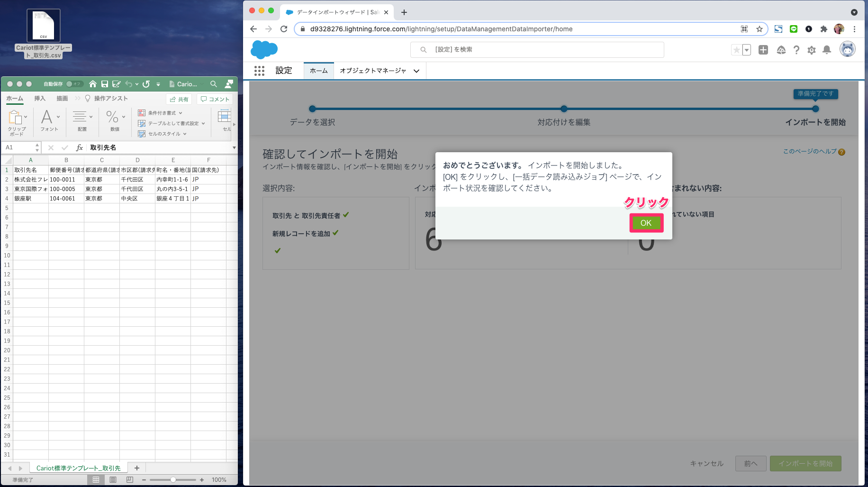Switch to the Excel 挿入 ribbon tab
868x487 pixels.
(40, 99)
